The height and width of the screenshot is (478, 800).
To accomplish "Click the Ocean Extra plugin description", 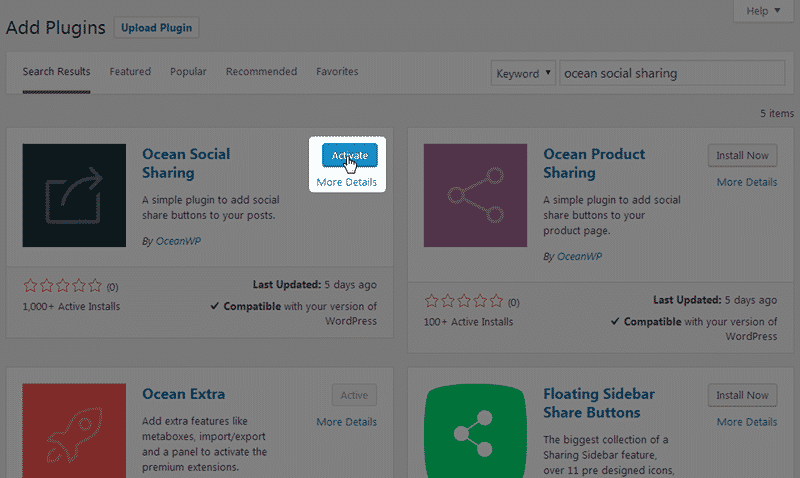I will (205, 444).
